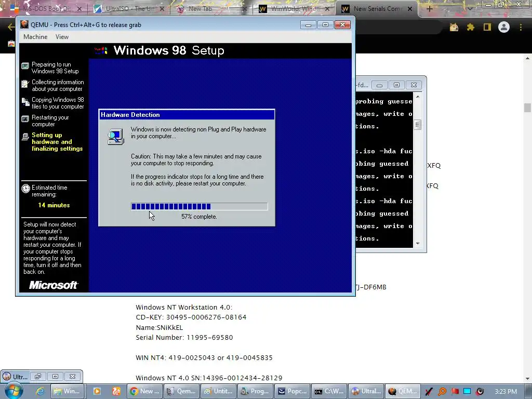
Task: Click the doge extension icon in Chrome
Action: [x=454, y=27]
